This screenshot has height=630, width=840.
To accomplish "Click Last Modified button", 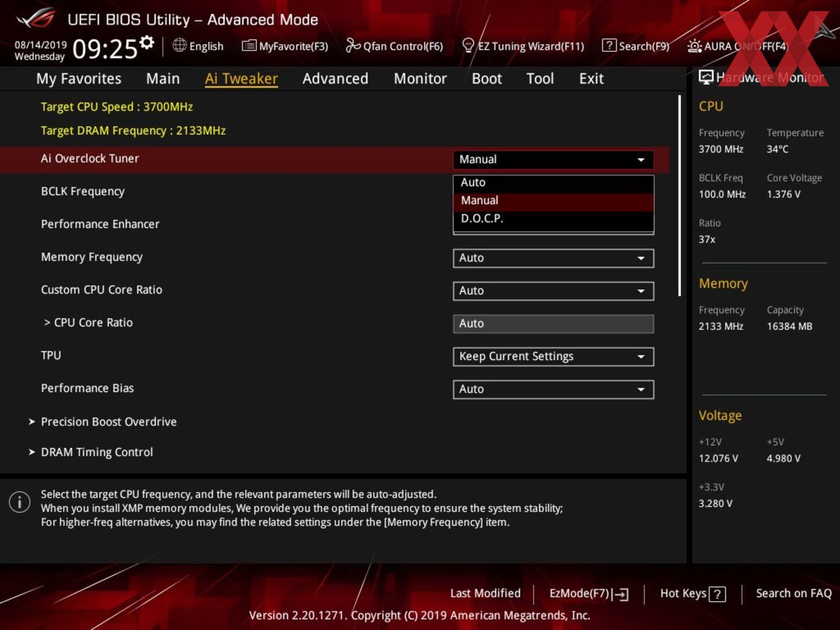I will pyautogui.click(x=485, y=594).
